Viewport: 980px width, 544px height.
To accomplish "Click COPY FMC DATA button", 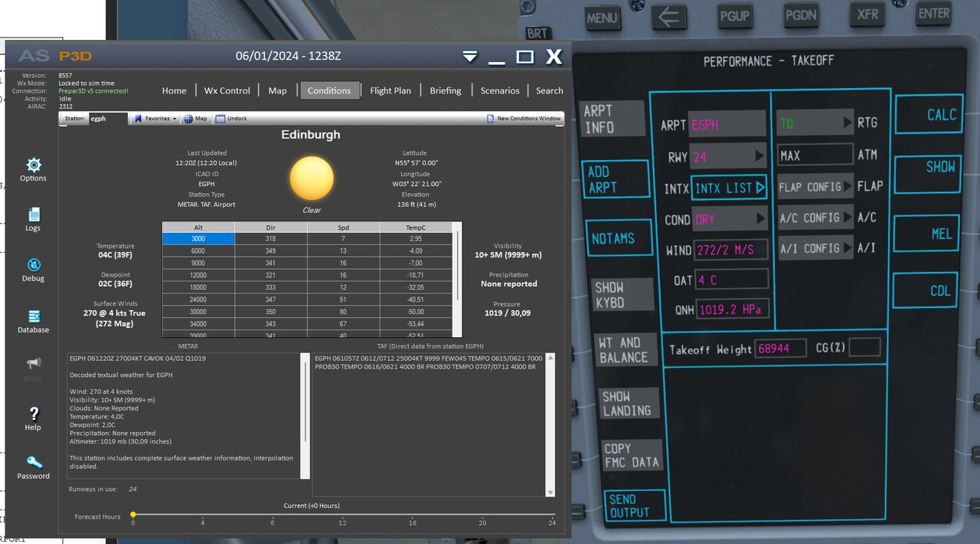I will click(632, 455).
